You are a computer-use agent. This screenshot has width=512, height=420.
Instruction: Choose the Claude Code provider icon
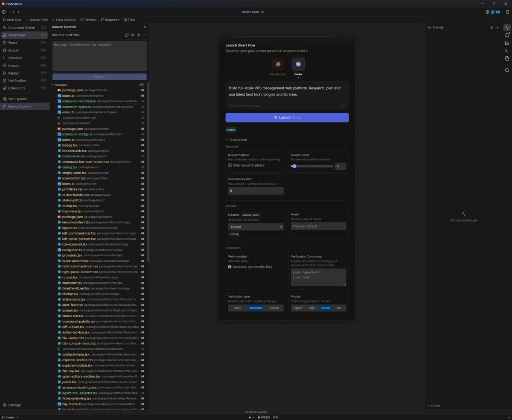(278, 64)
